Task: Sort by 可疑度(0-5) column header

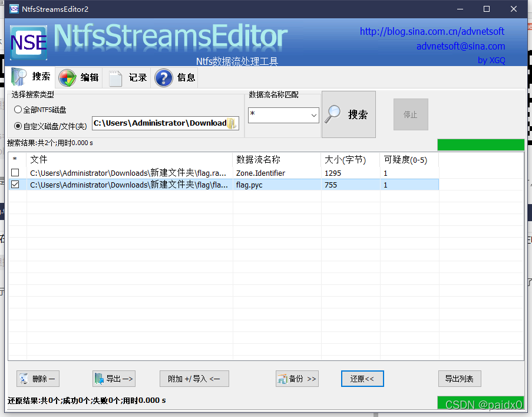Action: click(x=409, y=160)
